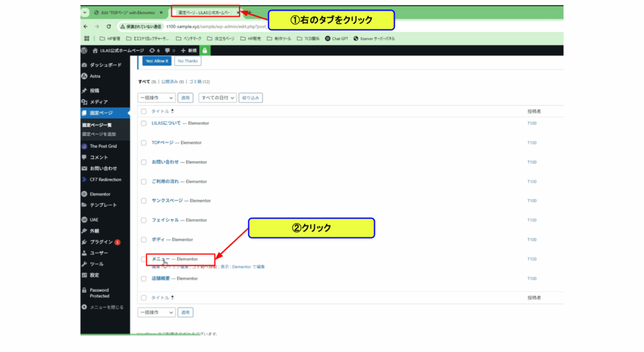Open the ツール wrench icon
This screenshot has width=644, height=352.
pyautogui.click(x=85, y=264)
